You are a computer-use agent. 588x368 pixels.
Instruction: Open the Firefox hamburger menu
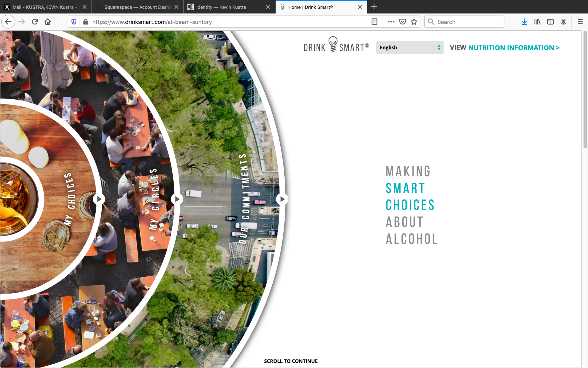580,22
